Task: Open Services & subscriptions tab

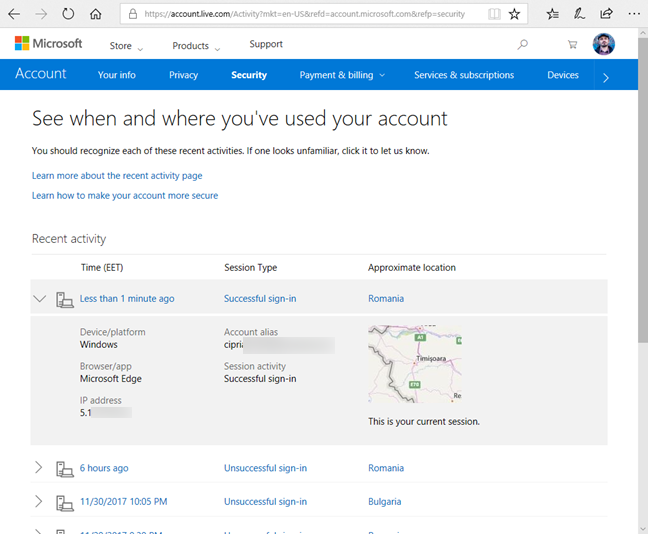Action: click(x=464, y=75)
